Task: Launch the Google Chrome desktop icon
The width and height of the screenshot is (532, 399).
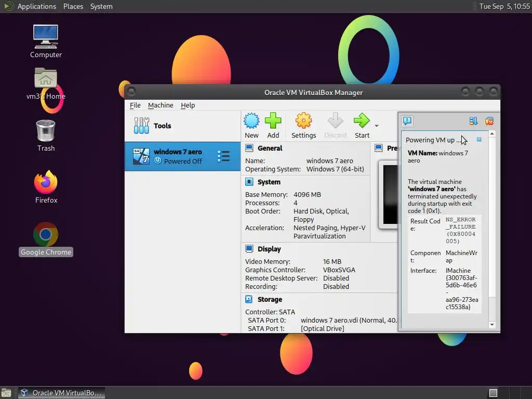Action: click(x=46, y=239)
